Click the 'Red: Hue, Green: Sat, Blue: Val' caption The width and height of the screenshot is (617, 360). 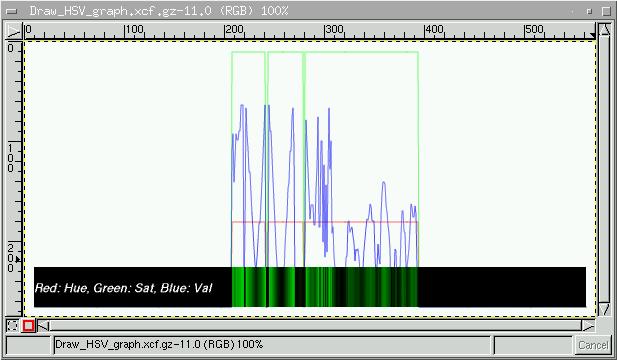click(124, 288)
